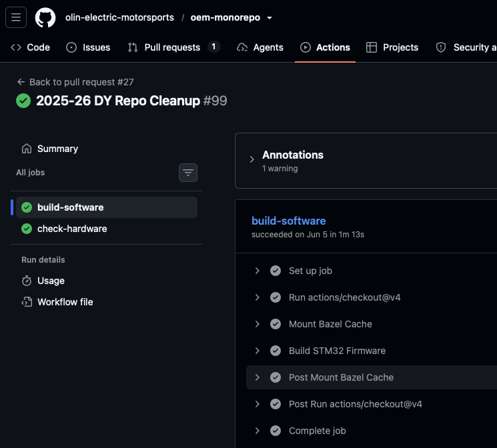Click Complete job success check icon

(x=276, y=431)
